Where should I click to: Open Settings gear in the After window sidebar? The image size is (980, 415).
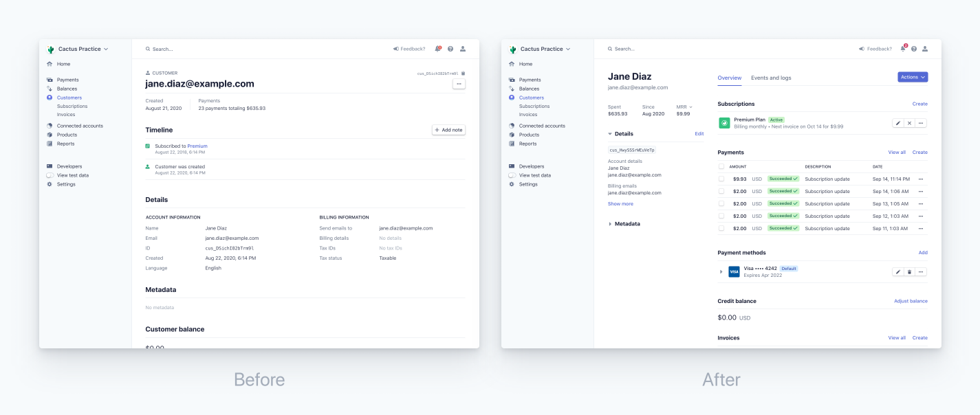tap(512, 184)
